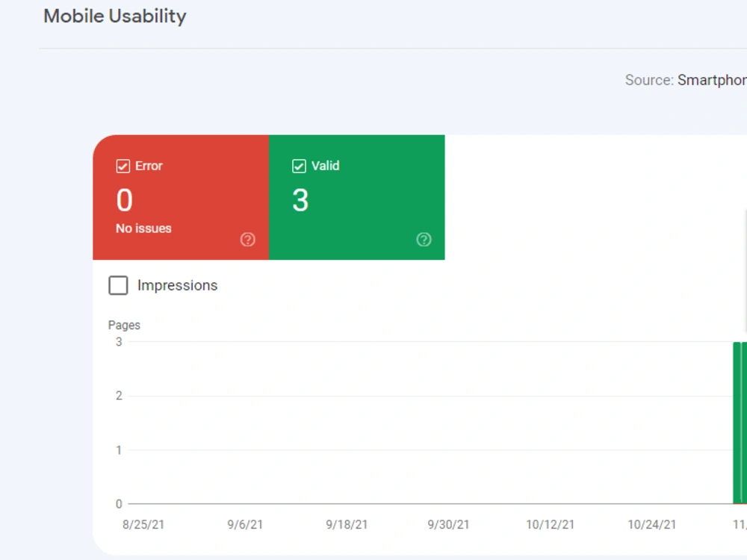This screenshot has height=560, width=747.
Task: Click the valid count 3 value
Action: (x=300, y=200)
